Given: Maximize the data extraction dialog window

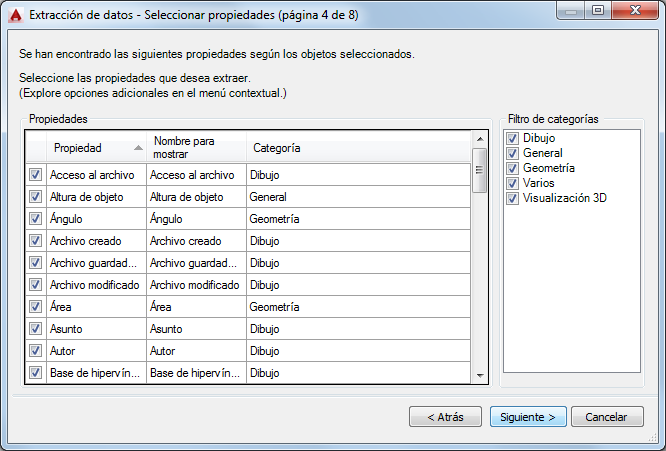Looking at the screenshot, I should (599, 13).
